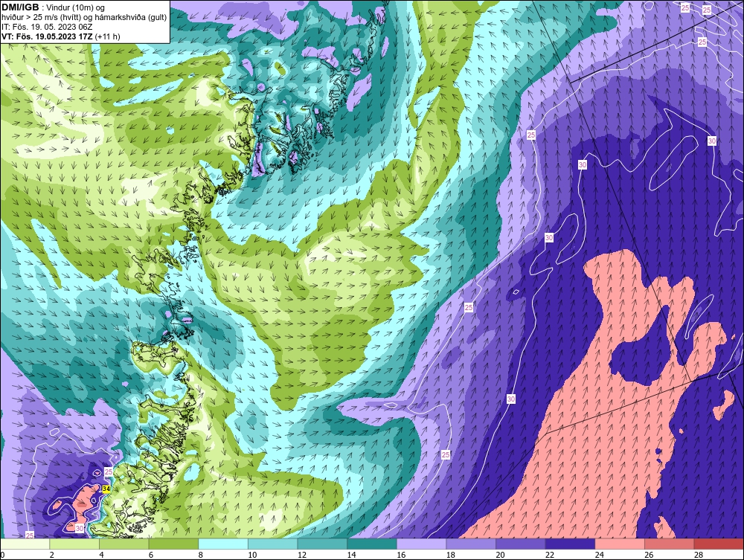The image size is (744, 560).
Task: Click the legend scale value 0
Action: click(2, 555)
